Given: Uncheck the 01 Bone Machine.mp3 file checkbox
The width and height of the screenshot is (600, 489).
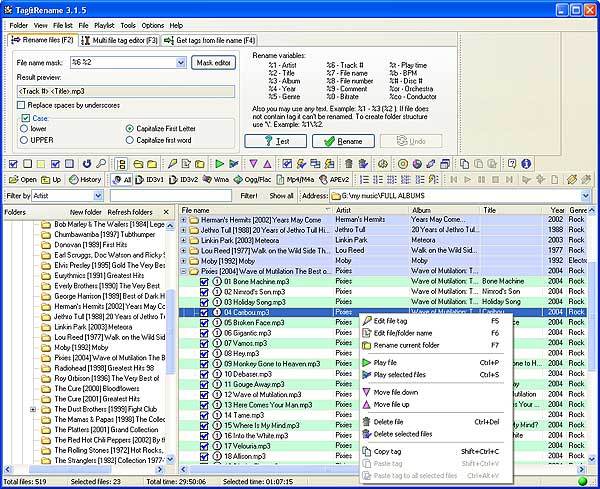Looking at the screenshot, I should (204, 282).
